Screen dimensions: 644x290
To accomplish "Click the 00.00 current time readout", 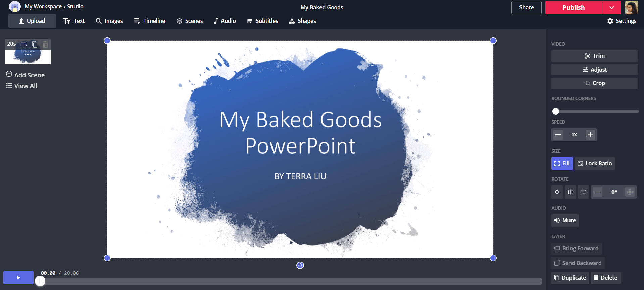I will pyautogui.click(x=48, y=273).
